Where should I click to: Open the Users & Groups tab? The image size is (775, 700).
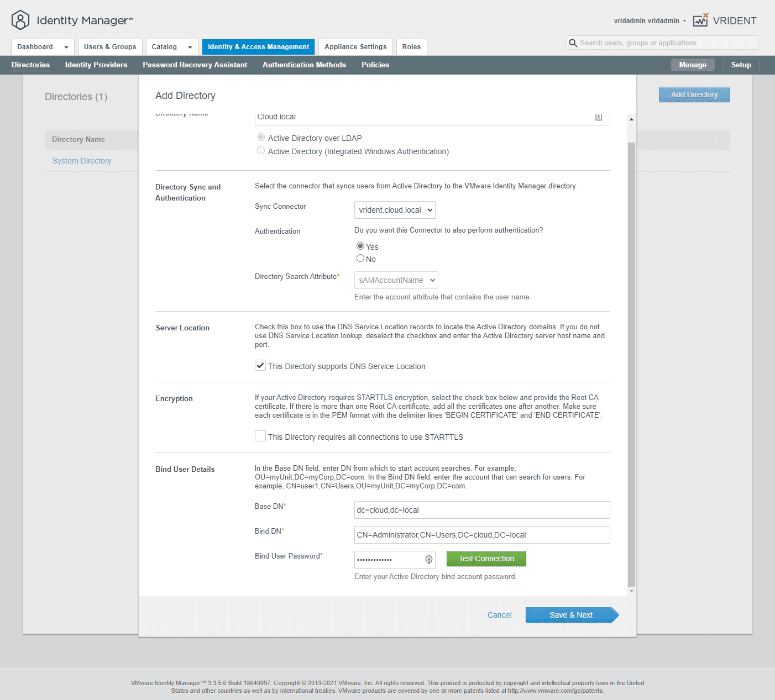tap(110, 47)
